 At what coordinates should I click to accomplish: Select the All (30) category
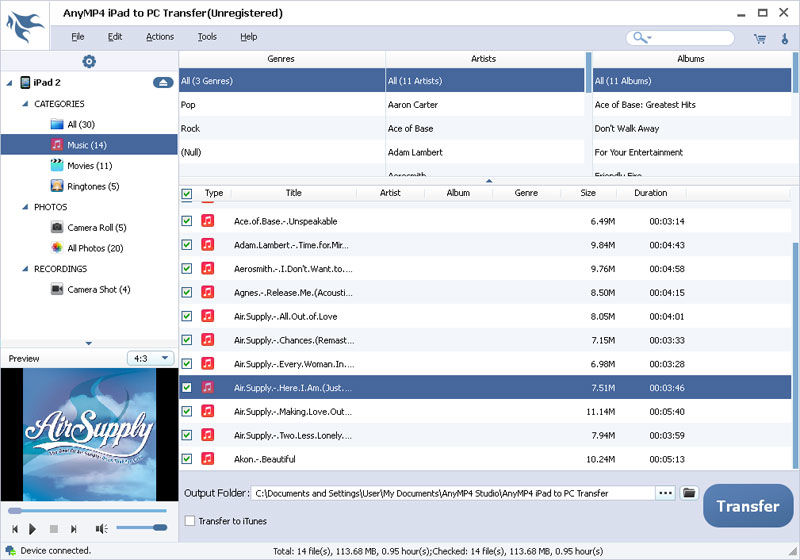point(81,124)
